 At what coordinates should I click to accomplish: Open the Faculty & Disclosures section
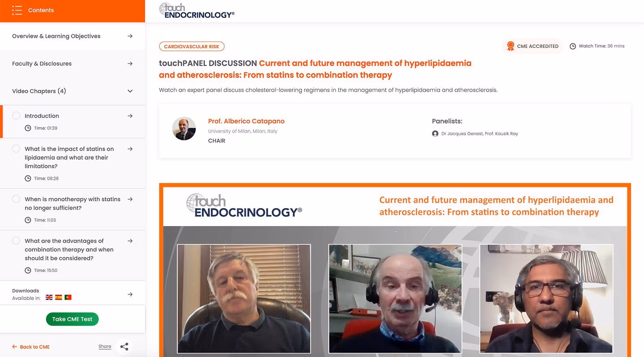coord(73,64)
